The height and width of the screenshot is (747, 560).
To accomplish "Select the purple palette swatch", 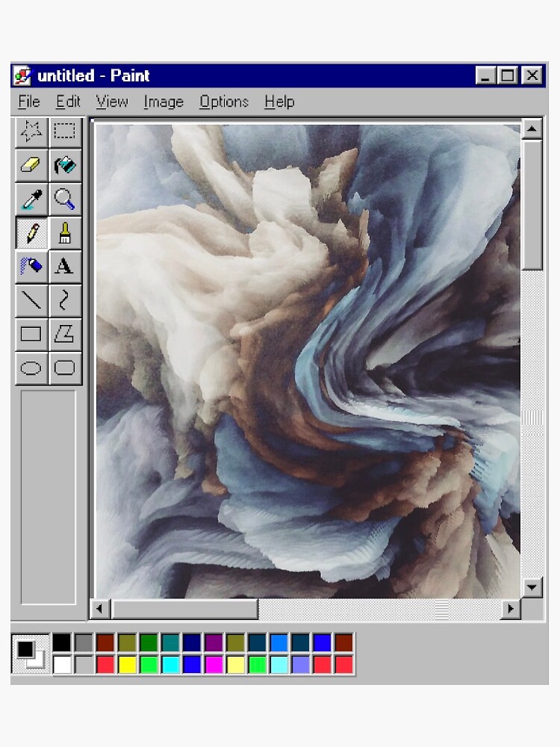I will click(214, 642).
